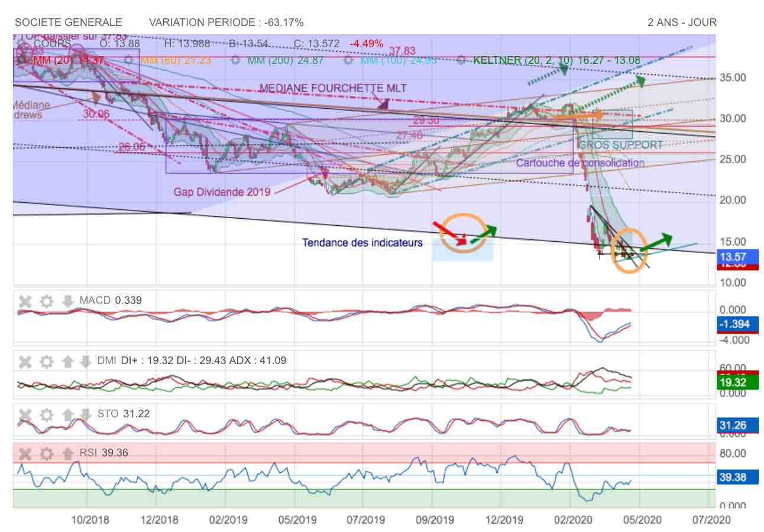The height and width of the screenshot is (532, 764).
Task: Move the STO panel up
Action: tap(67, 414)
